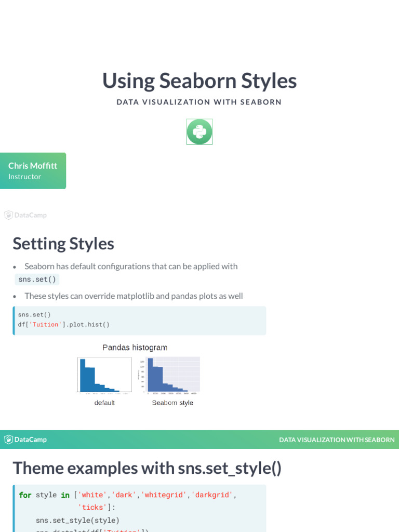Click the sns.set_style(style) code line
This screenshot has height=532, width=399.
[77, 520]
